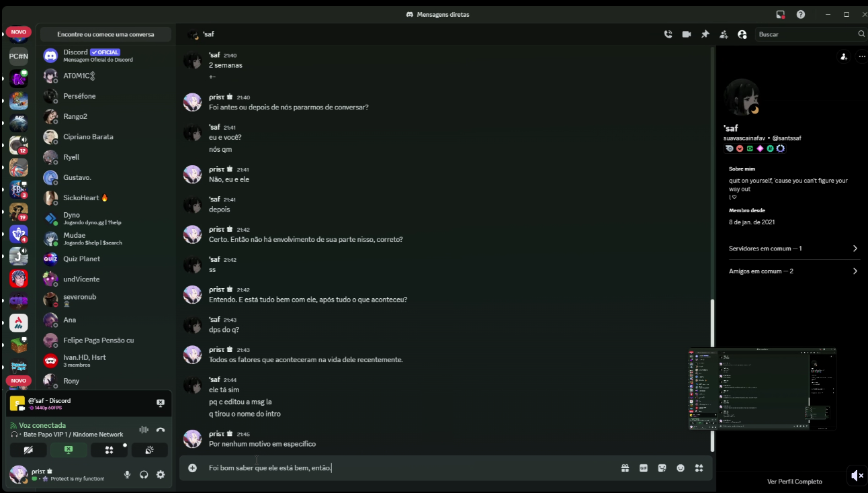The height and width of the screenshot is (493, 868).
Task: Add friends to this DM conversation
Action: point(724,34)
